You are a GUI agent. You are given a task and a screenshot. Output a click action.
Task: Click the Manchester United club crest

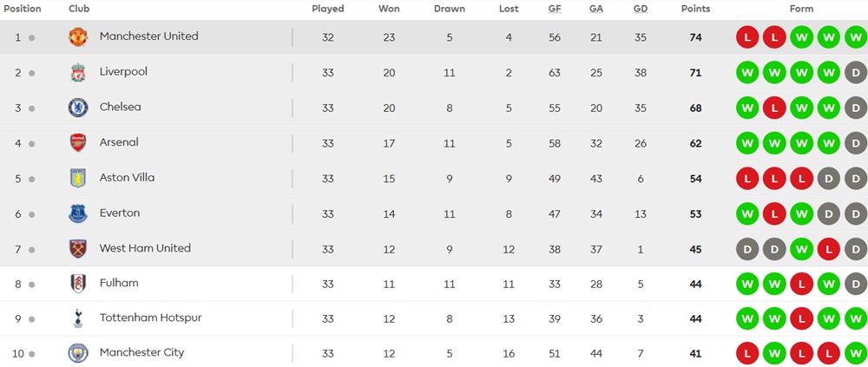(x=78, y=37)
